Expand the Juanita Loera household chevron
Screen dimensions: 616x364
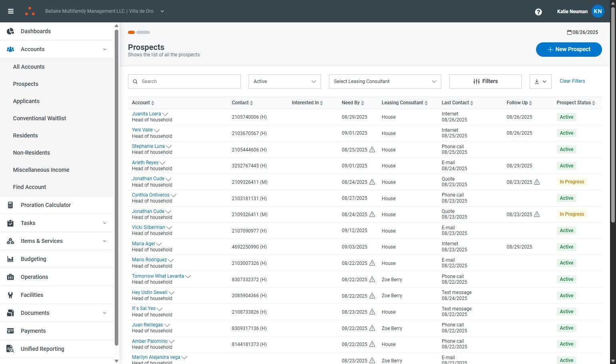165,114
